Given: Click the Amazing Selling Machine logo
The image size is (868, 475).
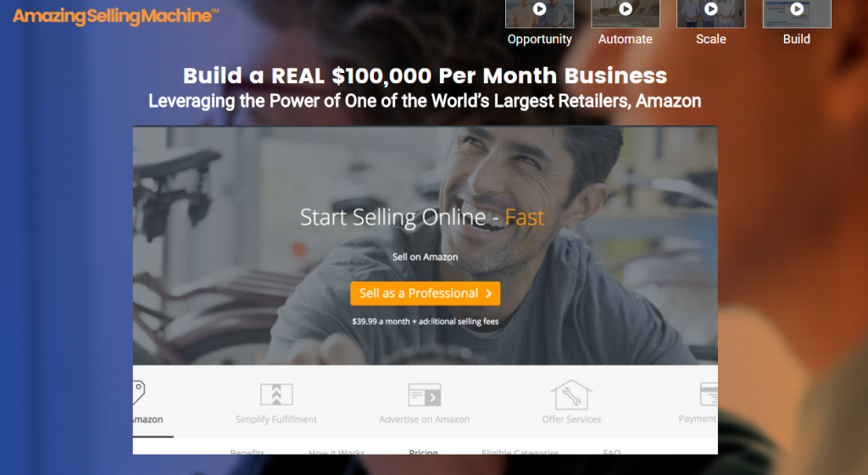Looking at the screenshot, I should click(115, 16).
